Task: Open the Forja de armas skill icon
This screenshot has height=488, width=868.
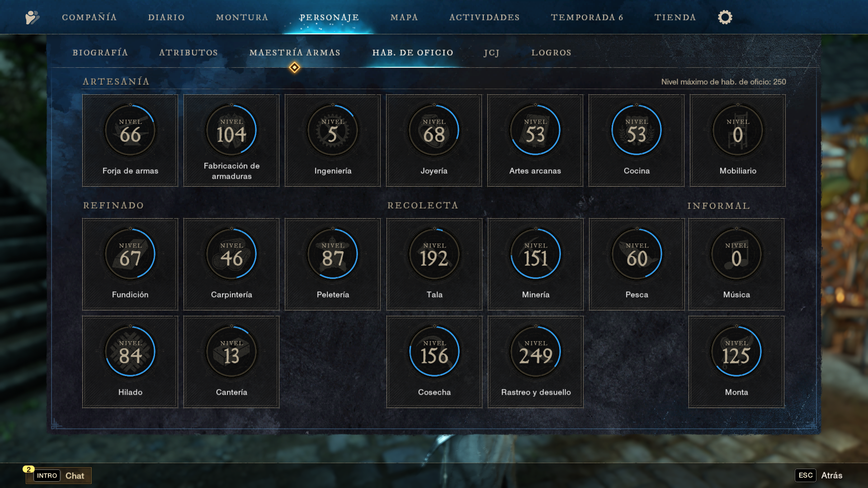Action: (130, 131)
